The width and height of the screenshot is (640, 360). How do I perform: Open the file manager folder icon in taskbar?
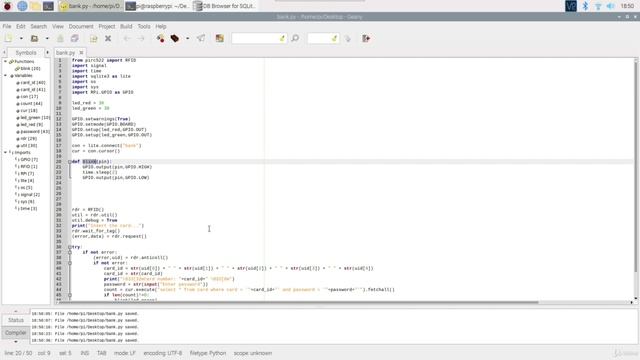[x=35, y=6]
